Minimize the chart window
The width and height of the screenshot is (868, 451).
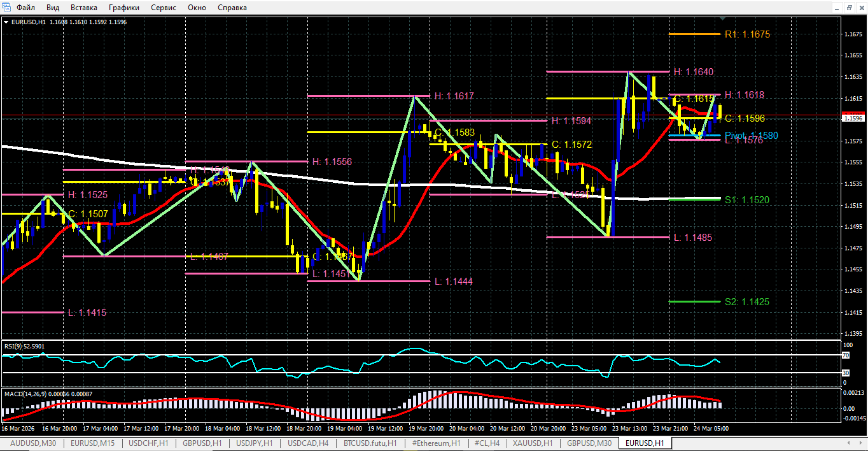(837, 7)
